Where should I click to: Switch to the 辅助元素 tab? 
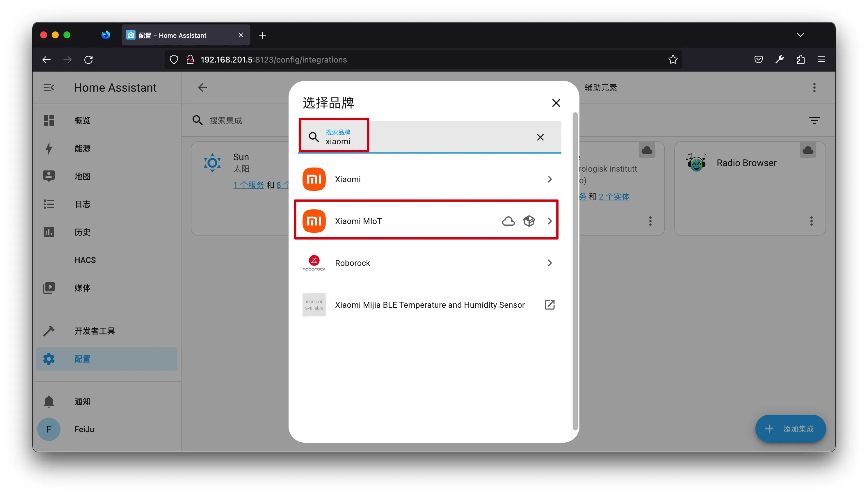click(600, 88)
